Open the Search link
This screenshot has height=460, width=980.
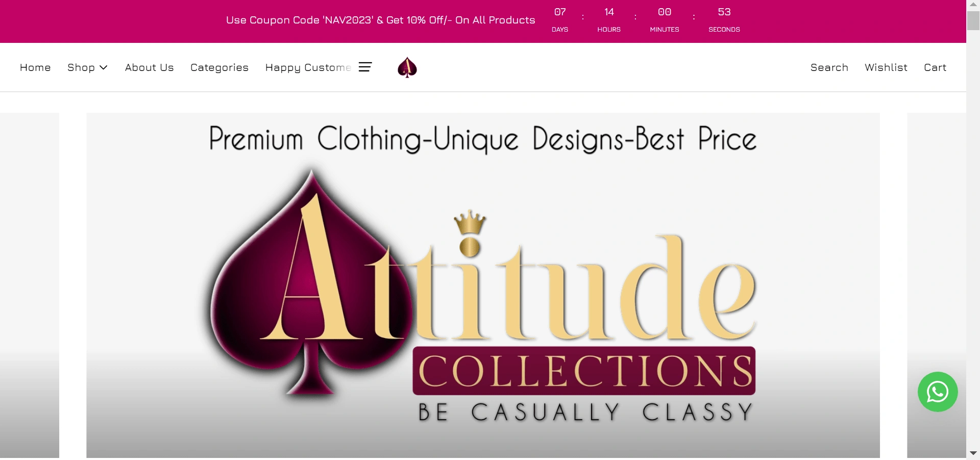829,67
